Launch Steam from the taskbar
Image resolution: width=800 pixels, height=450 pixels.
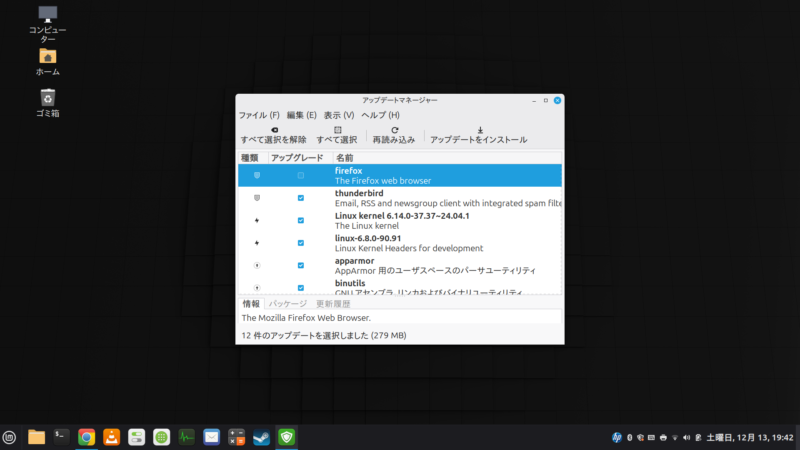[x=262, y=436]
